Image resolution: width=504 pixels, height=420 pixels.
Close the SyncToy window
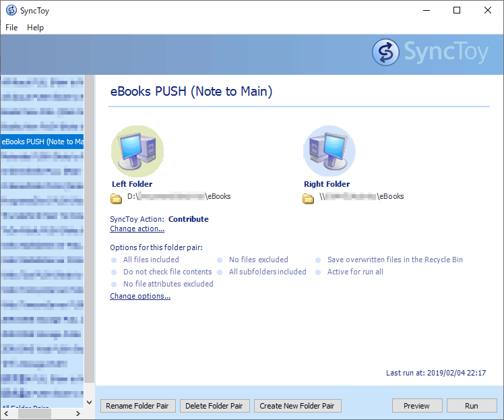(x=488, y=11)
